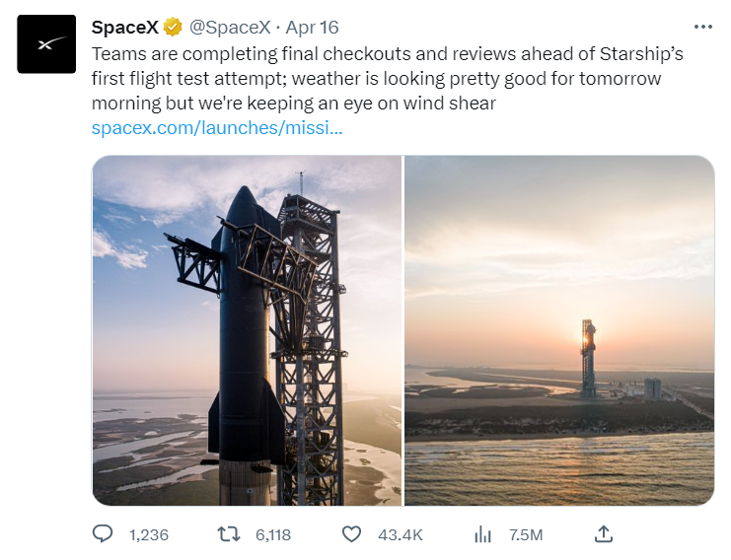Like the tweet with the heart icon

(352, 533)
